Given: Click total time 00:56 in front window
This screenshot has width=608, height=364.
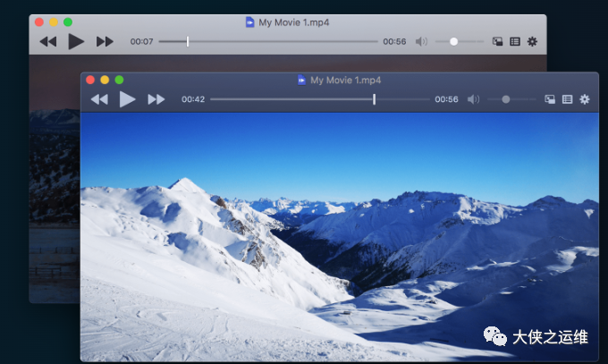Looking at the screenshot, I should pos(446,99).
